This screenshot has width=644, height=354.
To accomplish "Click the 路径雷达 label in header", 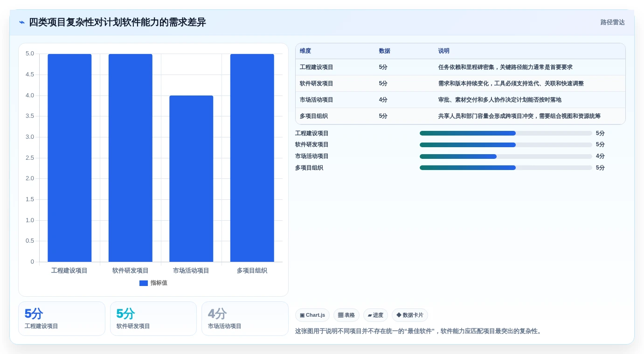I will [x=612, y=22].
